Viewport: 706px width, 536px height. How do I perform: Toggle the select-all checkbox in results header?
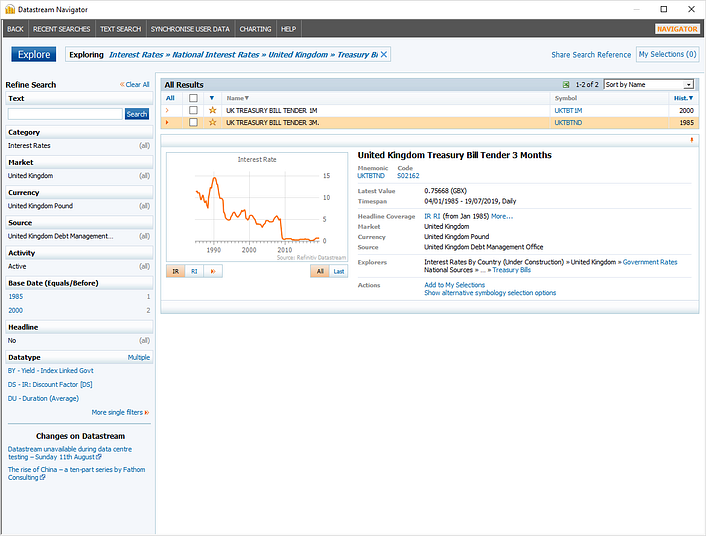click(193, 98)
